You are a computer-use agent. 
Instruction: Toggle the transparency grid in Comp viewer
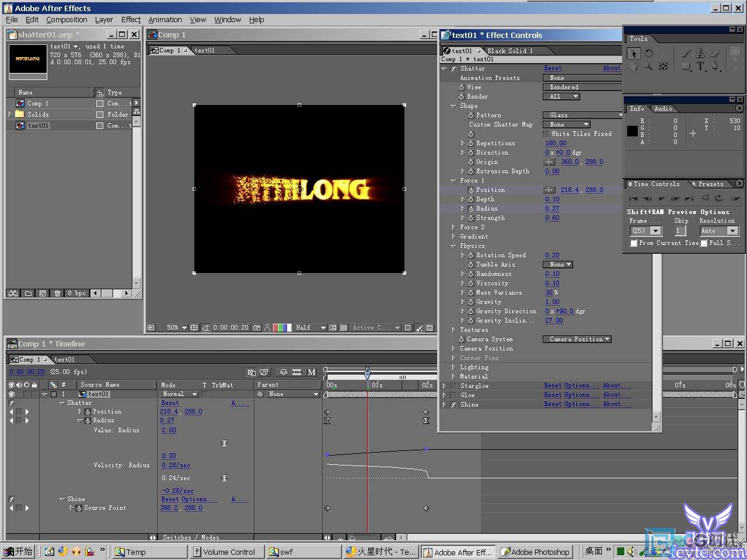[x=344, y=328]
